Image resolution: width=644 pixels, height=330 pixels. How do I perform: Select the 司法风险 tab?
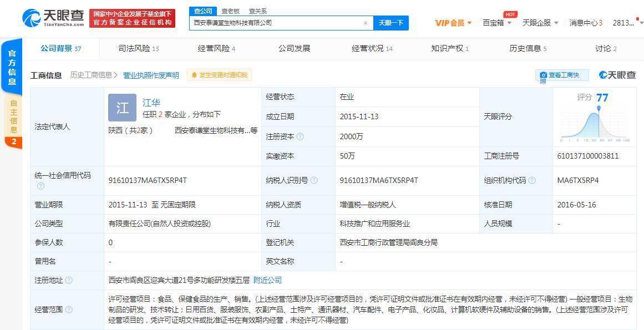[x=139, y=48]
